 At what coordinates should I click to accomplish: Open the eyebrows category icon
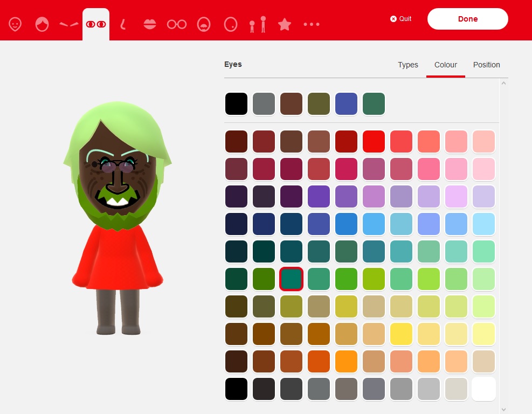click(69, 24)
